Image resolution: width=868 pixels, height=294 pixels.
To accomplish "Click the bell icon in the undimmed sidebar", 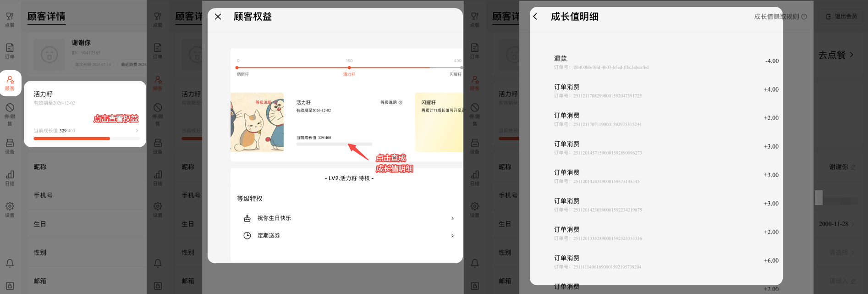I will tap(10, 263).
